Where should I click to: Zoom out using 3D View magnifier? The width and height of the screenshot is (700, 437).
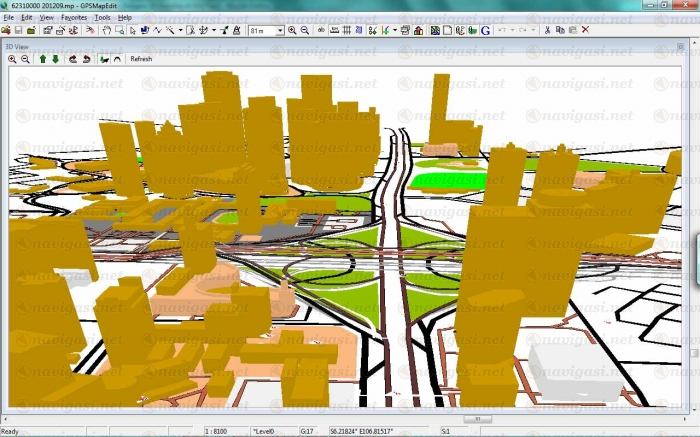tap(25, 59)
